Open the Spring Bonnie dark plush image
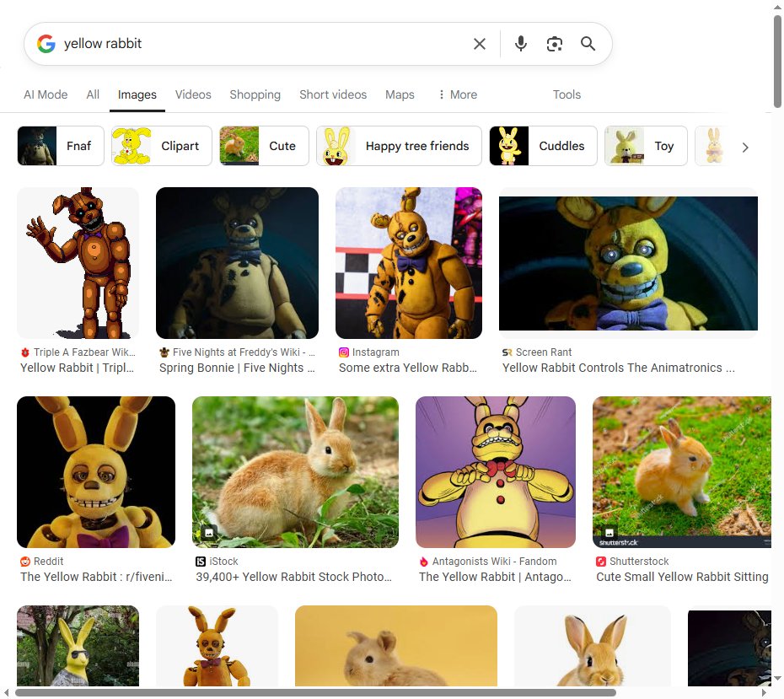Viewport: 784px width, 699px height. coord(237,263)
